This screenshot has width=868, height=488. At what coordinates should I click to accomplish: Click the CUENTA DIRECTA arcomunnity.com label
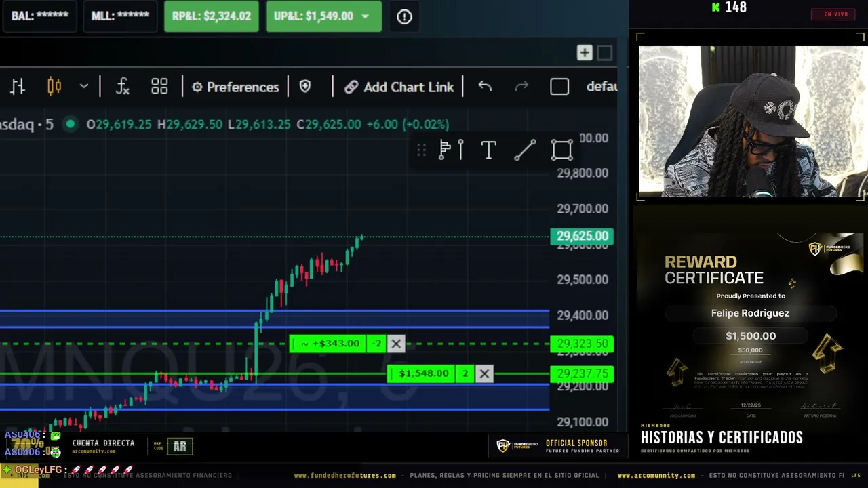pos(103,446)
